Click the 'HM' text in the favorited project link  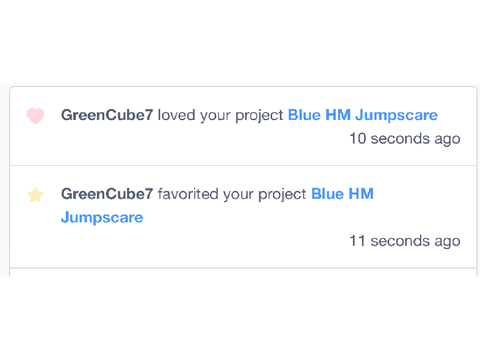coord(361,194)
